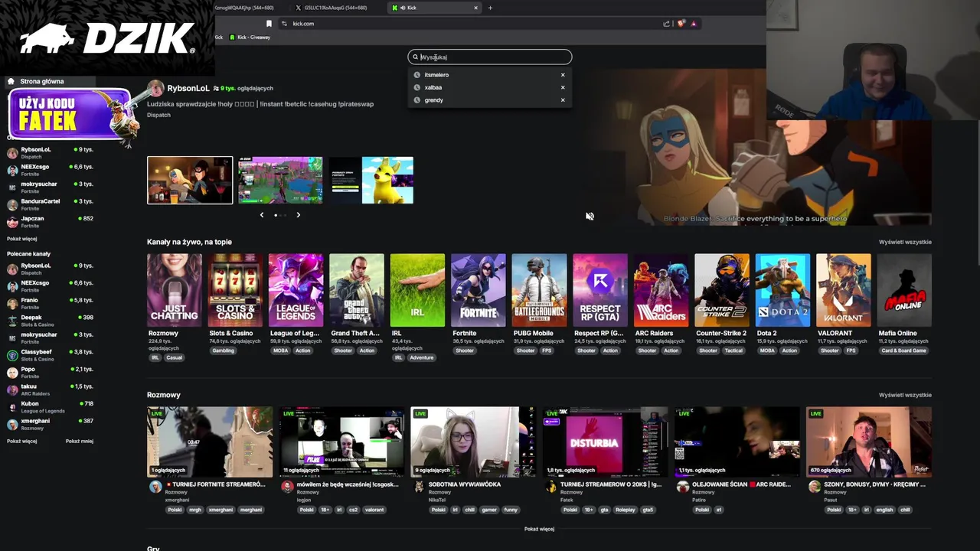The width and height of the screenshot is (980, 551).
Task: Open the Respect RP (GTA) category tile
Action: [600, 291]
